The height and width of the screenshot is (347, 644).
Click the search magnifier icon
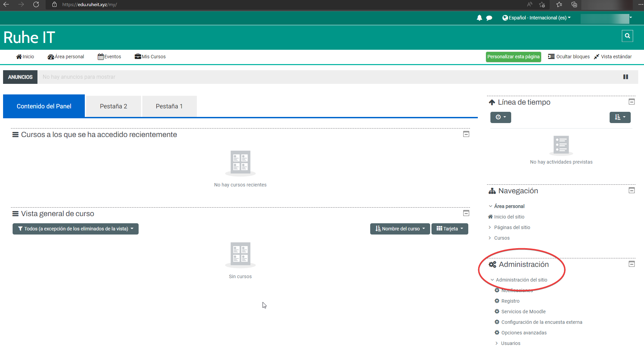pos(627,36)
